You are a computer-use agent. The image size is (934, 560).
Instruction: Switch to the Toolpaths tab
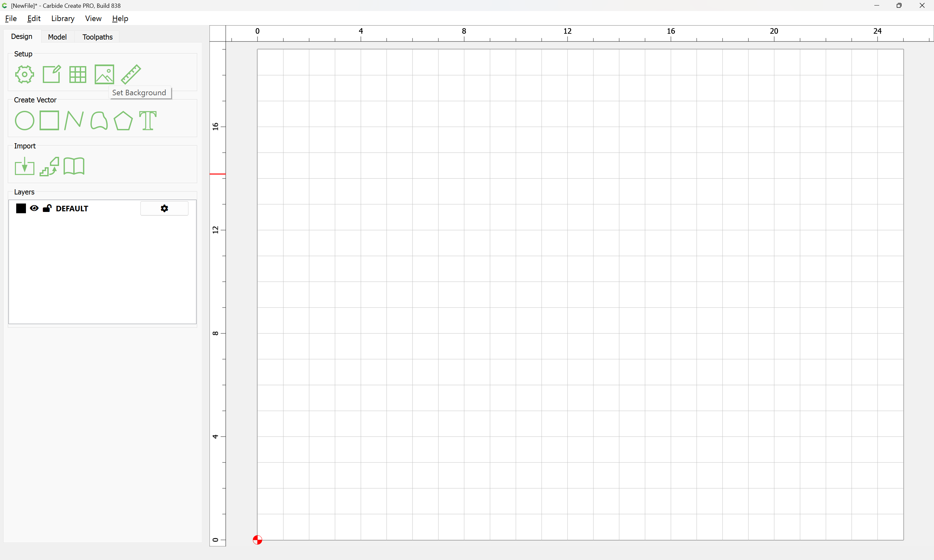click(97, 37)
